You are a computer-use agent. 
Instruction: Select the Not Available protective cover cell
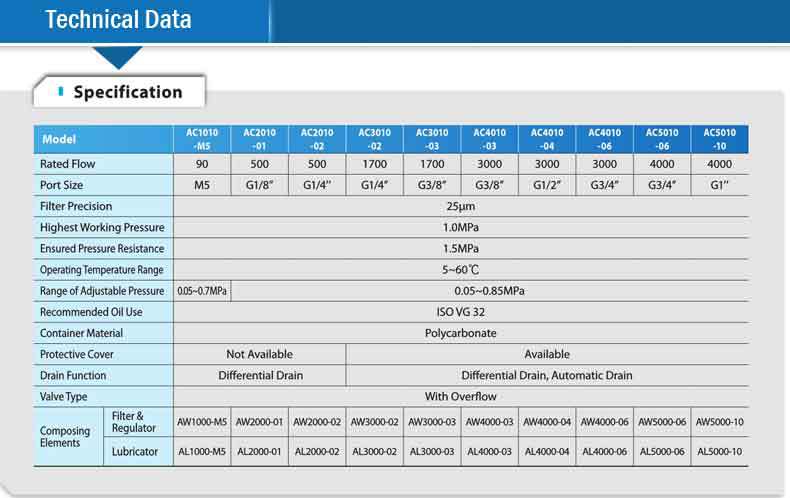click(260, 354)
